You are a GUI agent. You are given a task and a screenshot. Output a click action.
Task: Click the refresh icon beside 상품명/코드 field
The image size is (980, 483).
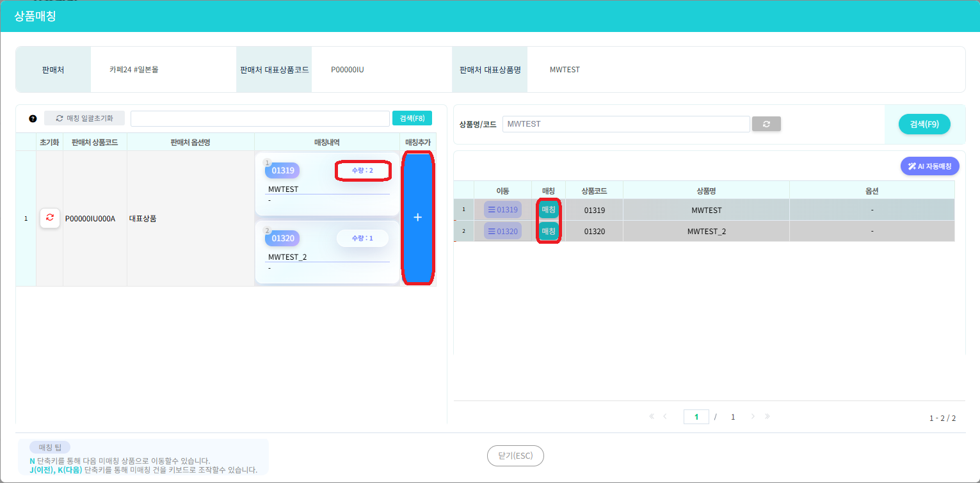click(x=766, y=124)
